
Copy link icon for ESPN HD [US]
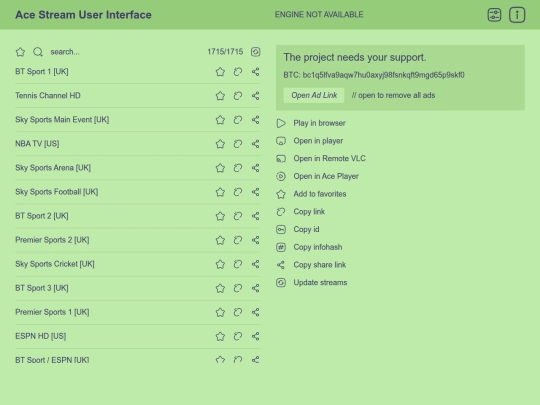[238, 336]
